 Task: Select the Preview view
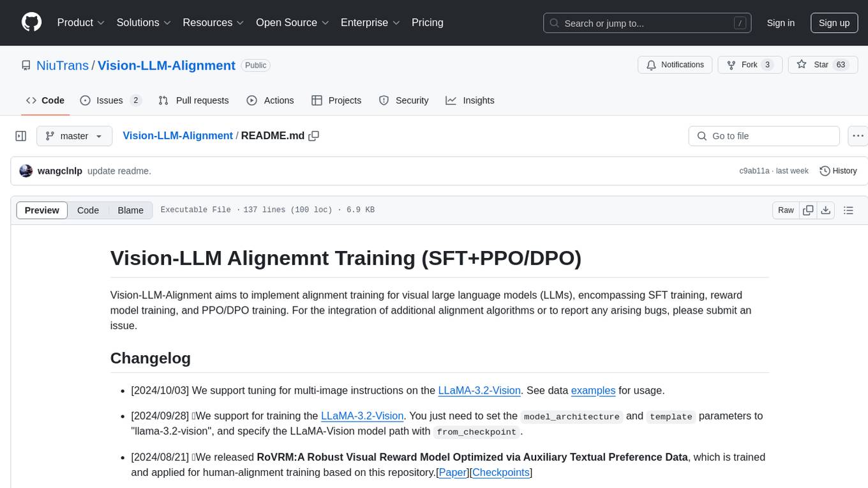click(42, 210)
